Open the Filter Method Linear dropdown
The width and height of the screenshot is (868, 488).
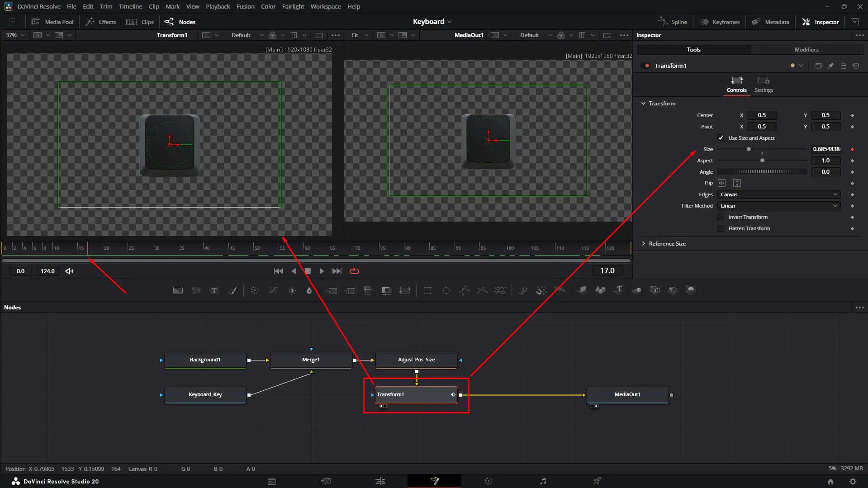(779, 206)
